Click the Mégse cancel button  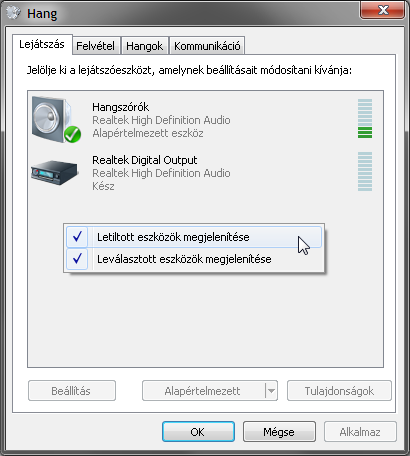point(279,432)
